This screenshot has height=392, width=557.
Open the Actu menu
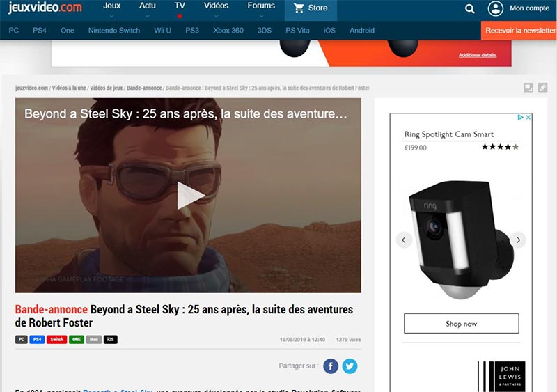click(x=148, y=6)
